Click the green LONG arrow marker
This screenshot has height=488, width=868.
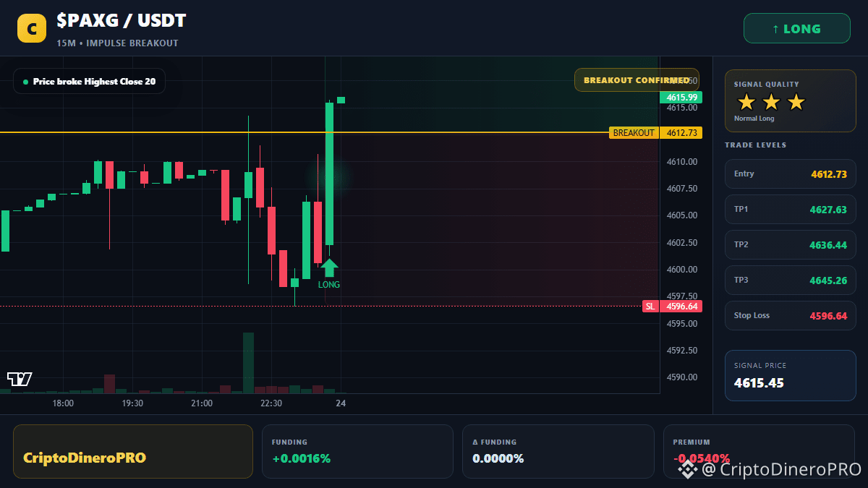pyautogui.click(x=329, y=267)
